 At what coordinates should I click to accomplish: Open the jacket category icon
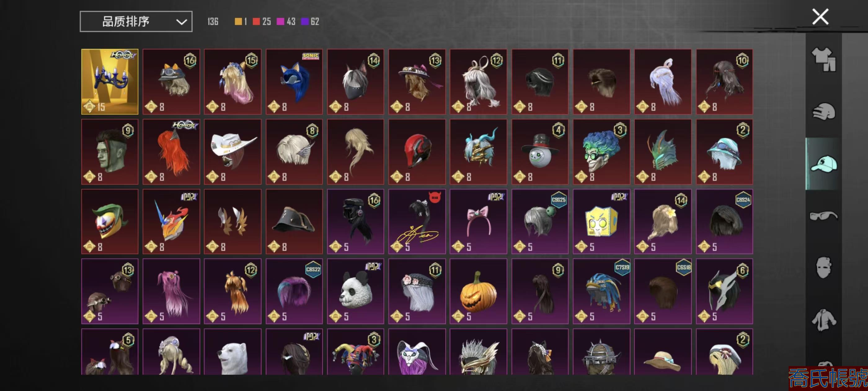coord(824,320)
